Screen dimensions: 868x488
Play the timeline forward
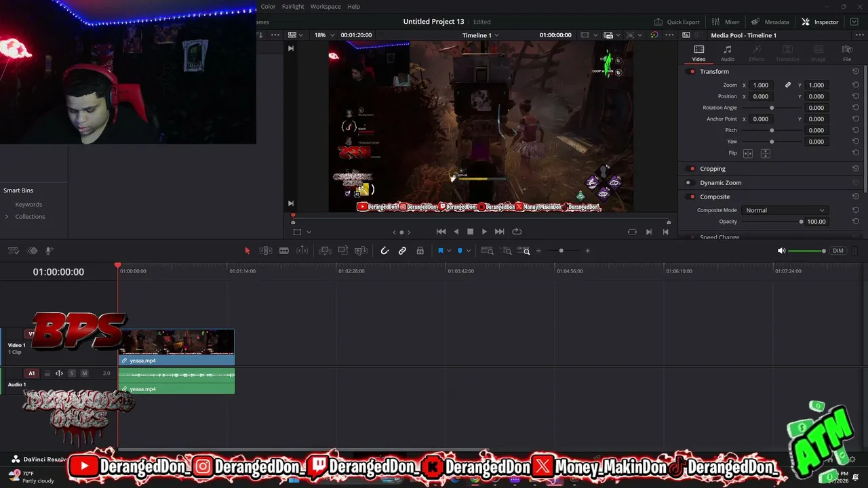pyautogui.click(x=484, y=232)
